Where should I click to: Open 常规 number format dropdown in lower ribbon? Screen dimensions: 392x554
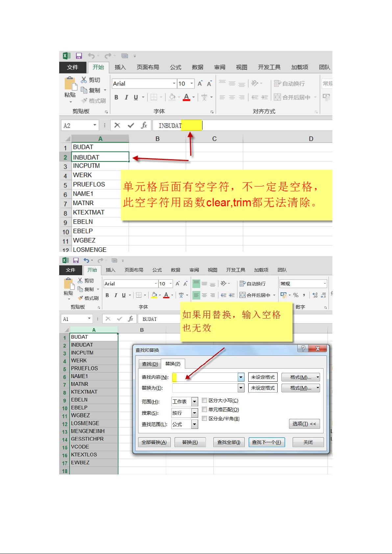point(325,283)
